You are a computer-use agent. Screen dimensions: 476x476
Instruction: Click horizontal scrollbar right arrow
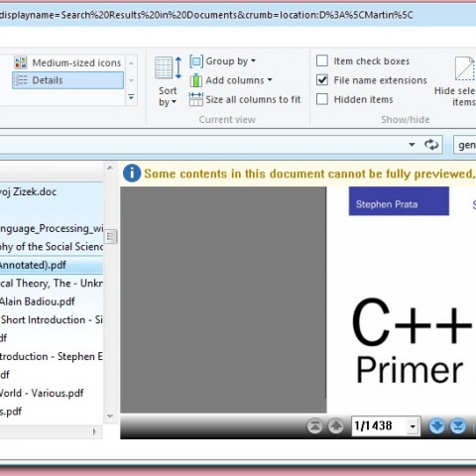[x=94, y=431]
